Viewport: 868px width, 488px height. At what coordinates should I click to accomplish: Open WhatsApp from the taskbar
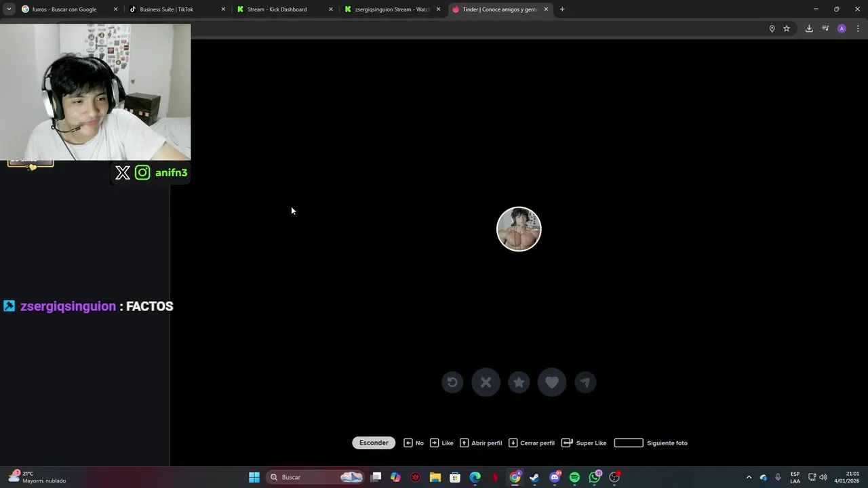click(595, 477)
